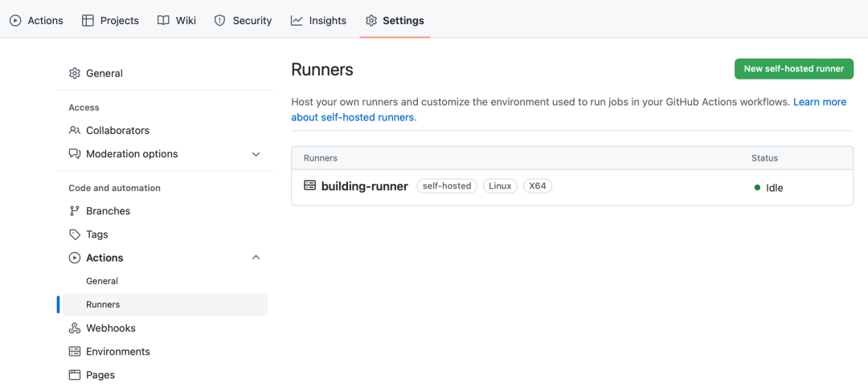
Task: Collapse the Actions section chevron
Action: click(x=256, y=258)
